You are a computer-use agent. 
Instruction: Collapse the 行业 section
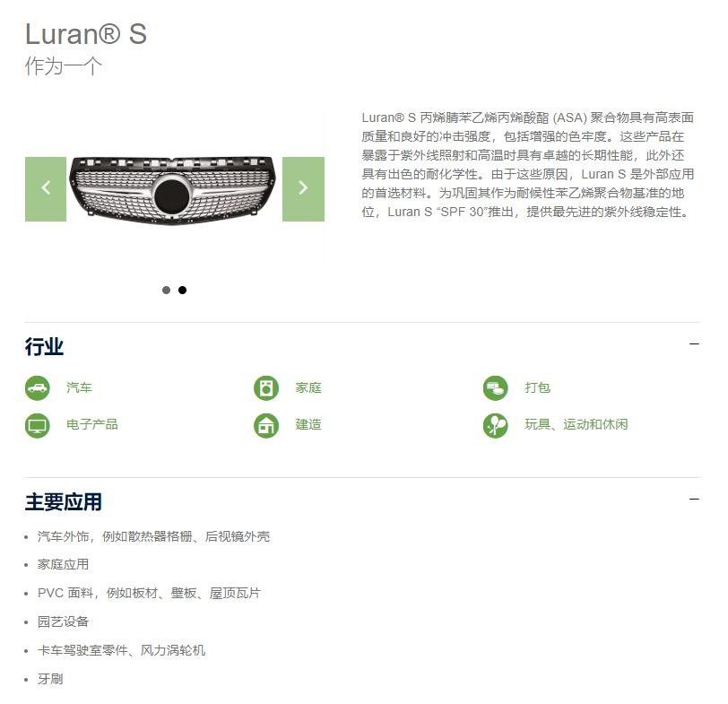(x=694, y=344)
